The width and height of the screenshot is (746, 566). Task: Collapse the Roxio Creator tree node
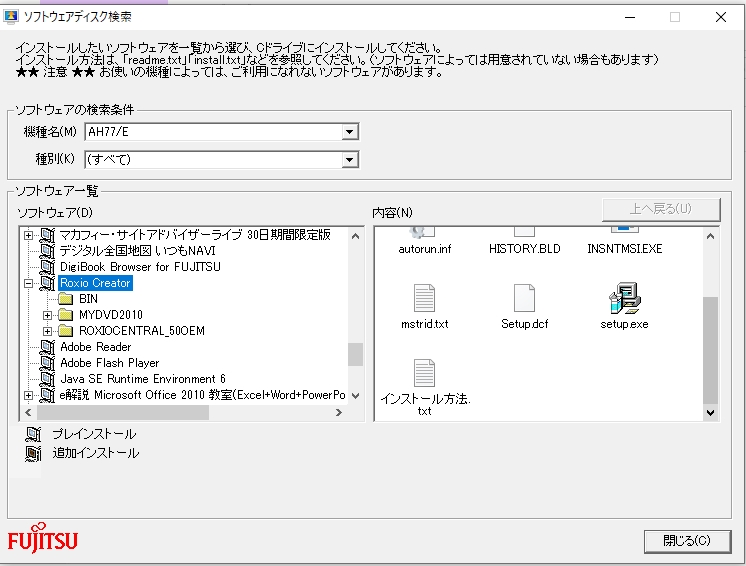click(x=29, y=283)
